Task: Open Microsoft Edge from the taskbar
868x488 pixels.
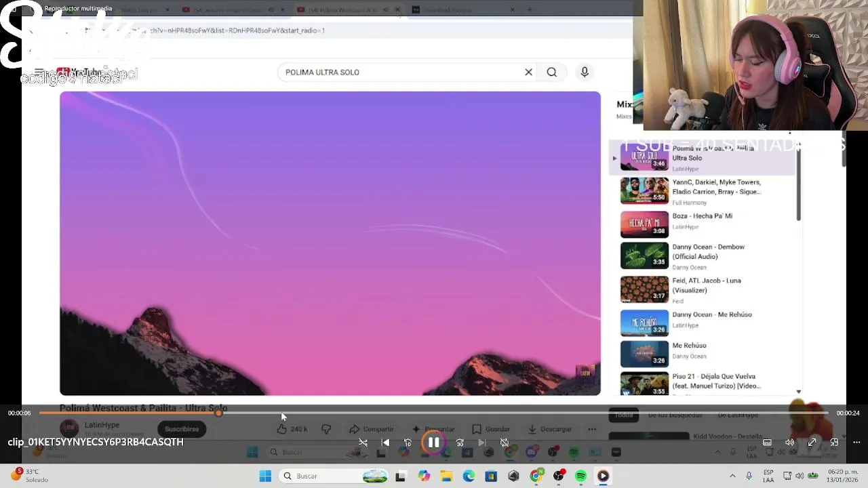Action: pos(469,476)
